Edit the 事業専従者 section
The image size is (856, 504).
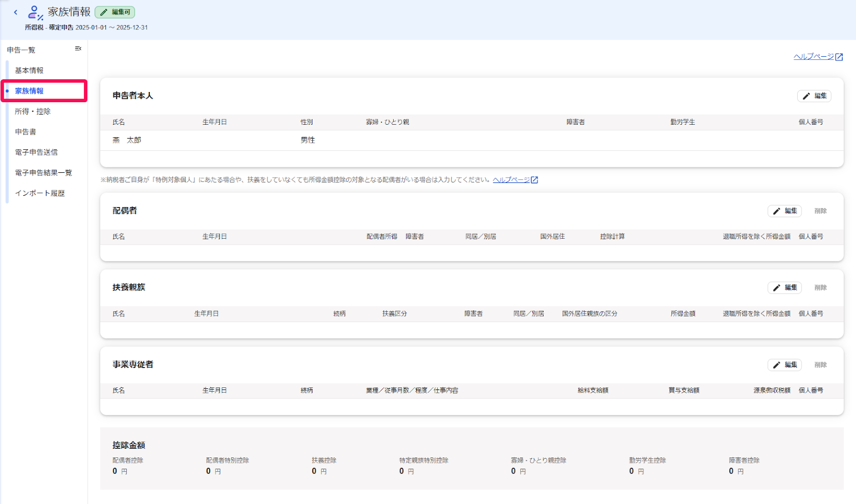785,365
